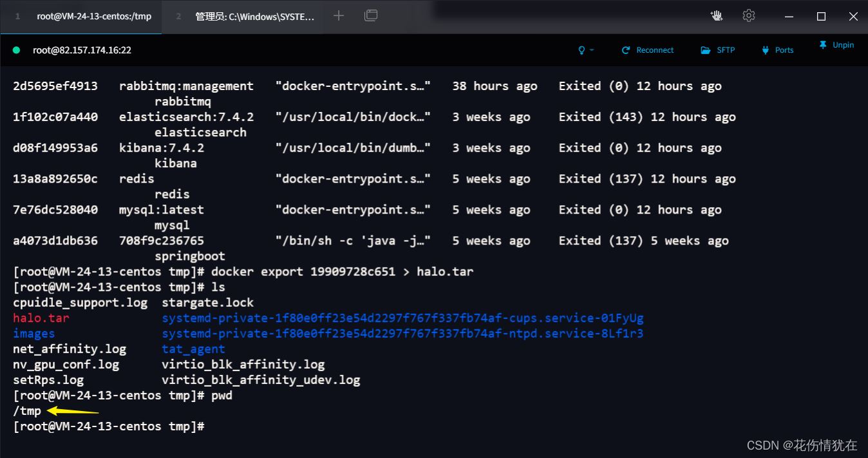Click the mysql:latest image name

tap(162, 210)
